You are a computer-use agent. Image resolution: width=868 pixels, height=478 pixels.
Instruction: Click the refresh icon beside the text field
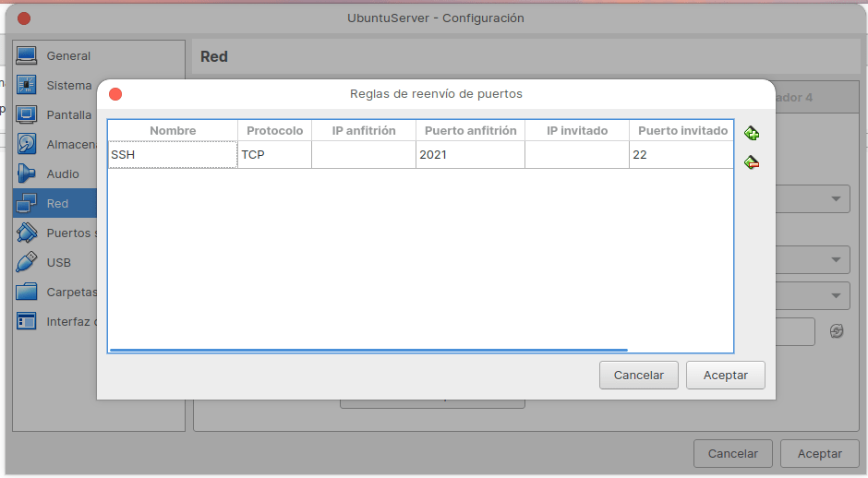(x=837, y=331)
